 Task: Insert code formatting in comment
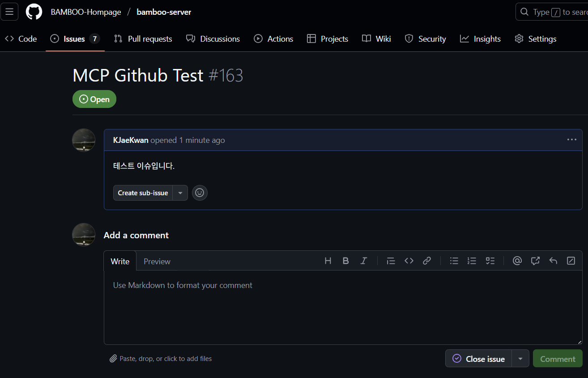409,261
